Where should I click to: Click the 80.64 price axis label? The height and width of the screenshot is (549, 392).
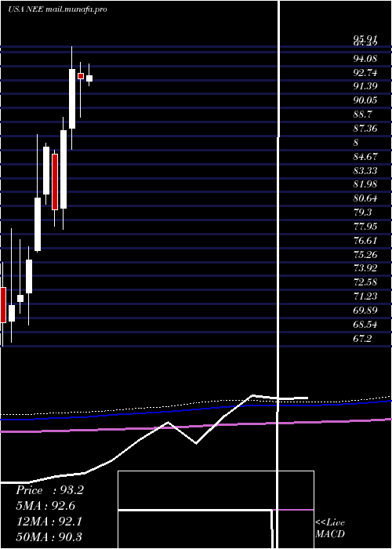tap(365, 198)
